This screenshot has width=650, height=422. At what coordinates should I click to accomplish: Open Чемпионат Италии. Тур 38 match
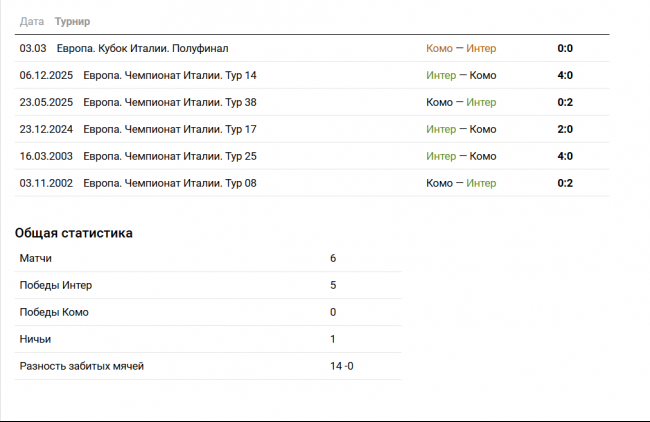(x=170, y=102)
